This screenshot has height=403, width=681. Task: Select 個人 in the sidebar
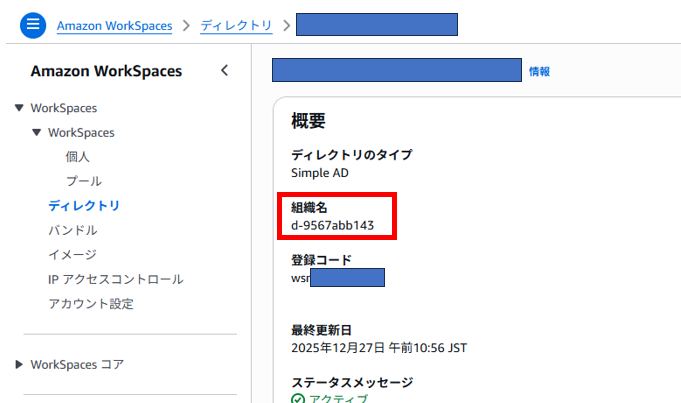(x=78, y=157)
